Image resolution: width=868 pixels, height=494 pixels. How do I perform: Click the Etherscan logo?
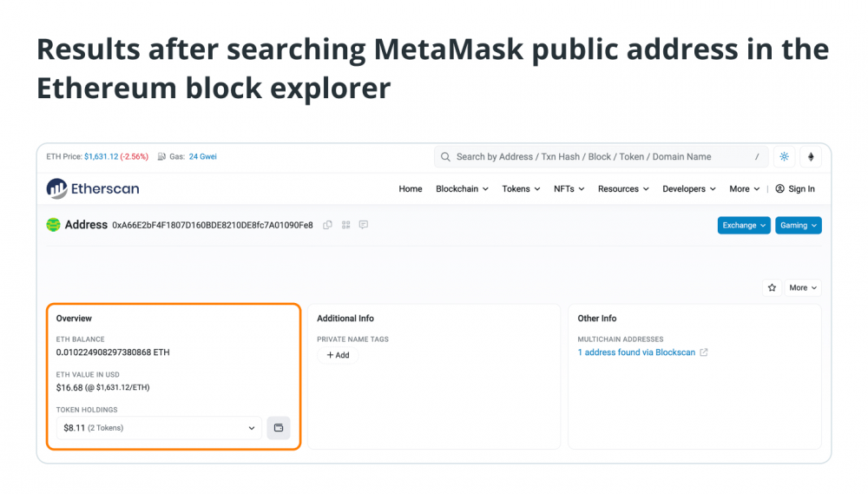[x=93, y=189]
